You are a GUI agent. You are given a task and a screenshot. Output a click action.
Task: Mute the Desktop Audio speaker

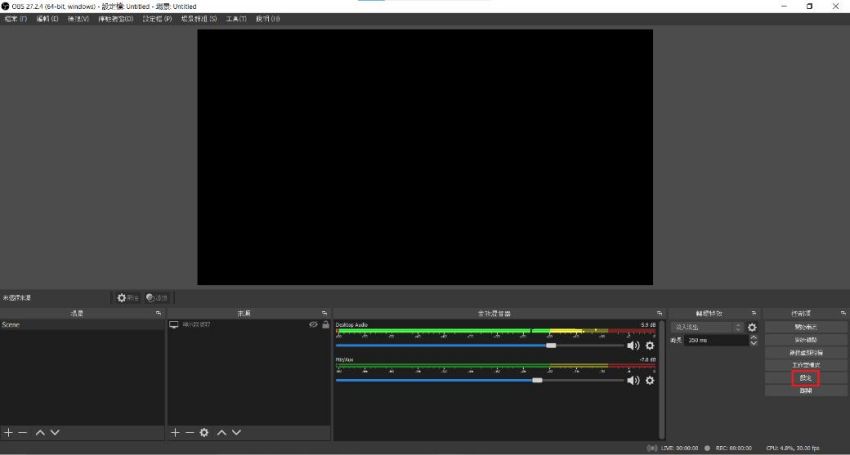click(632, 345)
